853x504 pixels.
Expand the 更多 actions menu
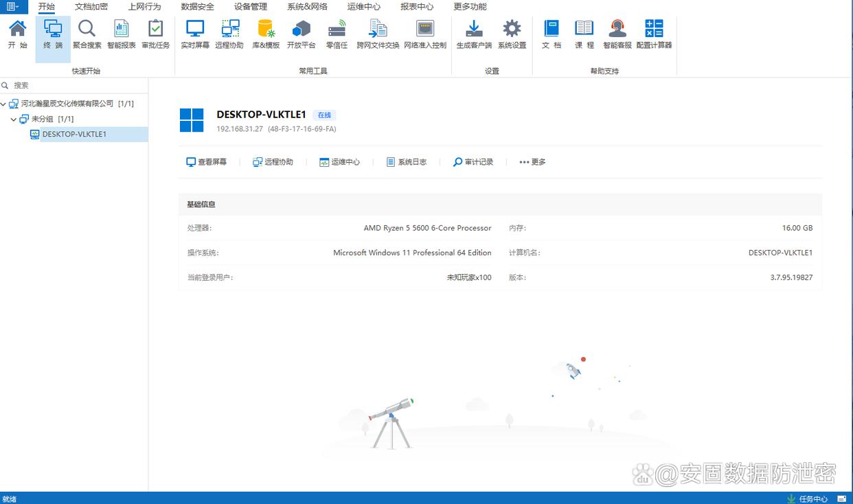pos(532,162)
